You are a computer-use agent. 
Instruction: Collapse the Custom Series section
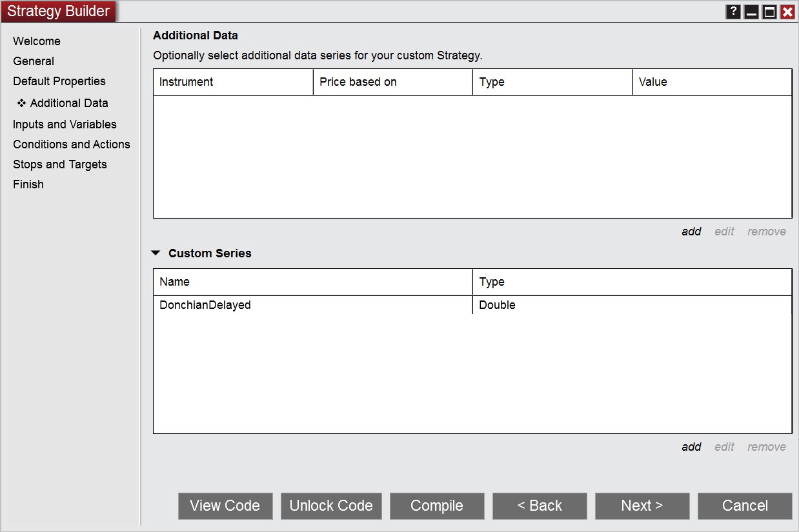coord(156,253)
